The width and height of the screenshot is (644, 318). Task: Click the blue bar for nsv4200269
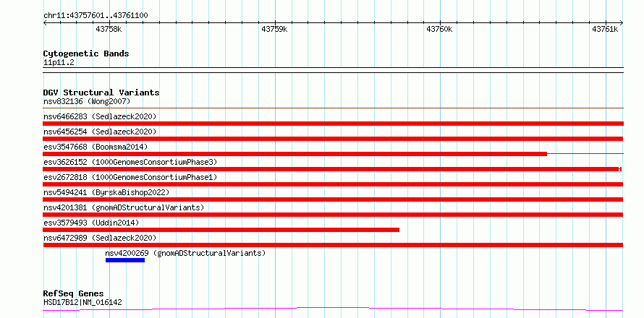125,260
